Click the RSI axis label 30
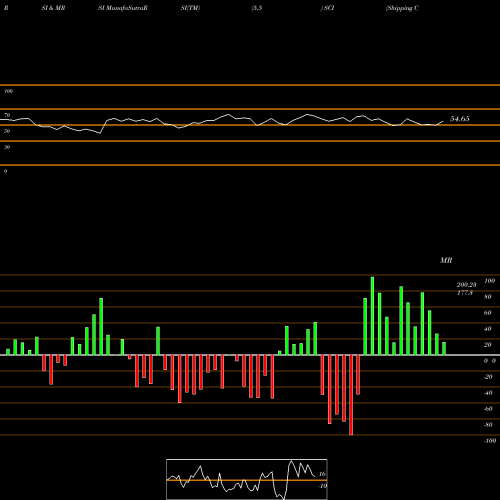The width and height of the screenshot is (500, 500). 7,147
